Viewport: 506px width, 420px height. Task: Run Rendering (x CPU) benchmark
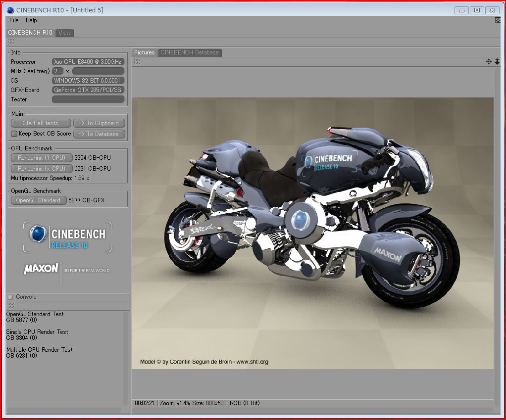(41, 169)
